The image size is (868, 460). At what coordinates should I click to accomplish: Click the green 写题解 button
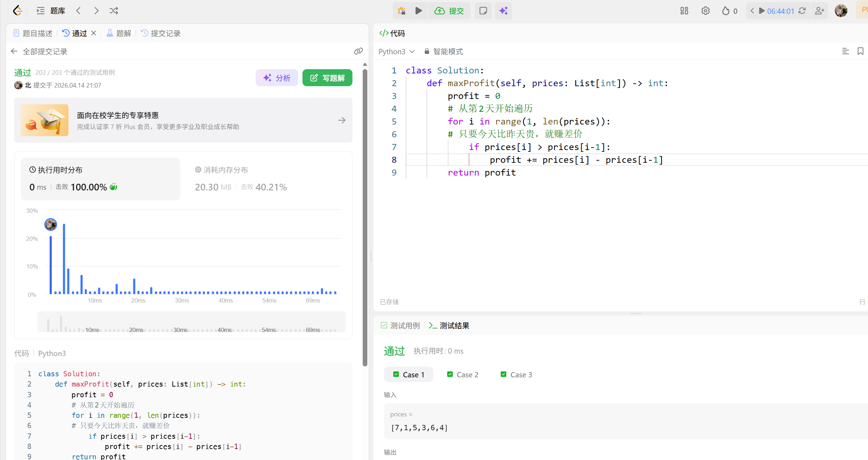pos(327,78)
